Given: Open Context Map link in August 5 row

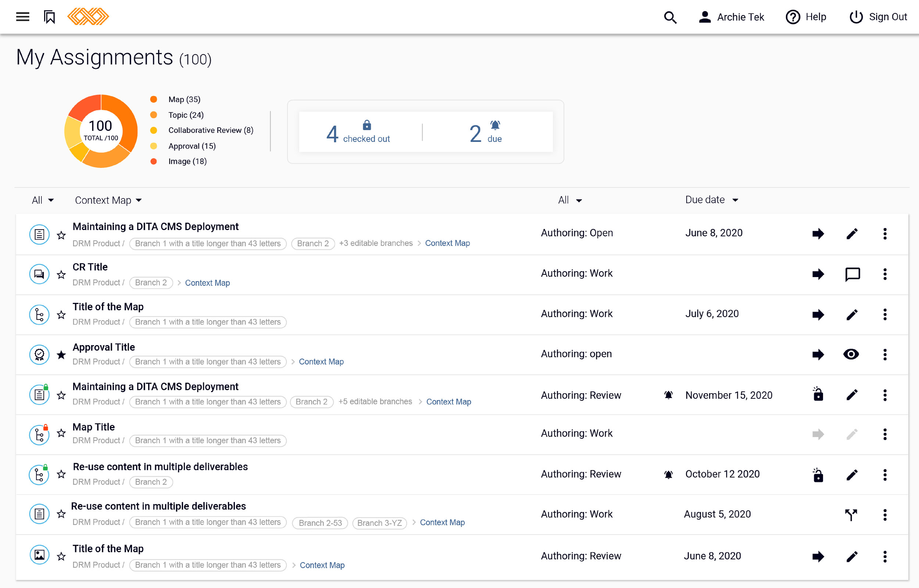Looking at the screenshot, I should (x=442, y=522).
